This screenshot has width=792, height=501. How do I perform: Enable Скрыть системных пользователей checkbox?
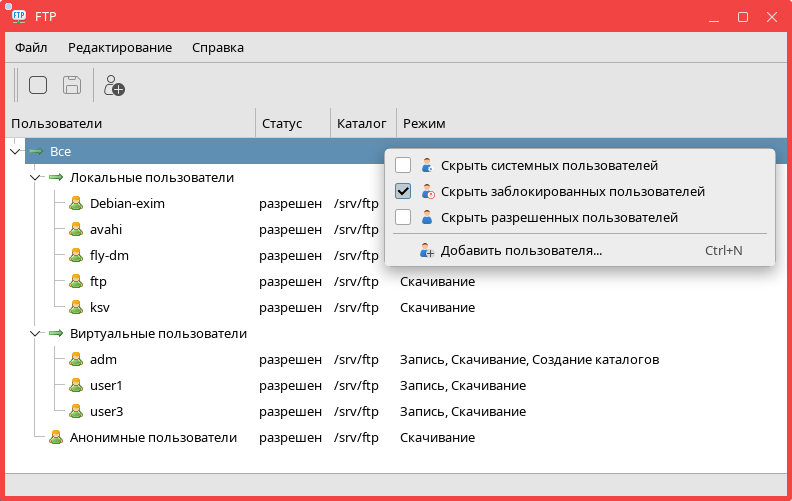coord(403,165)
